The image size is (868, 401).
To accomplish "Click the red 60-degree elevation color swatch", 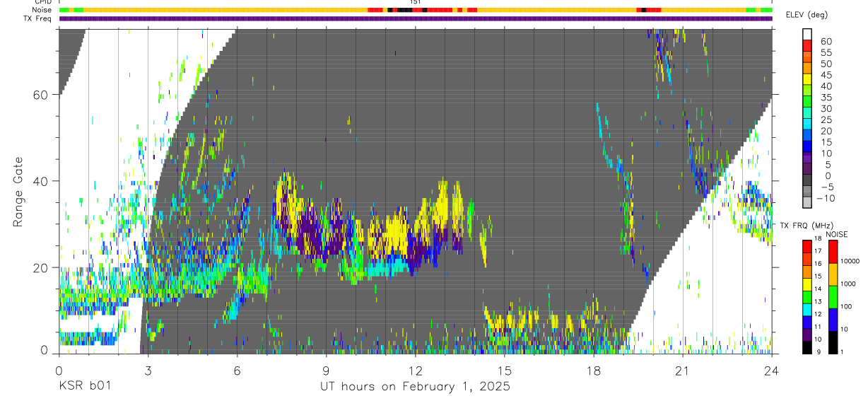I will click(808, 46).
